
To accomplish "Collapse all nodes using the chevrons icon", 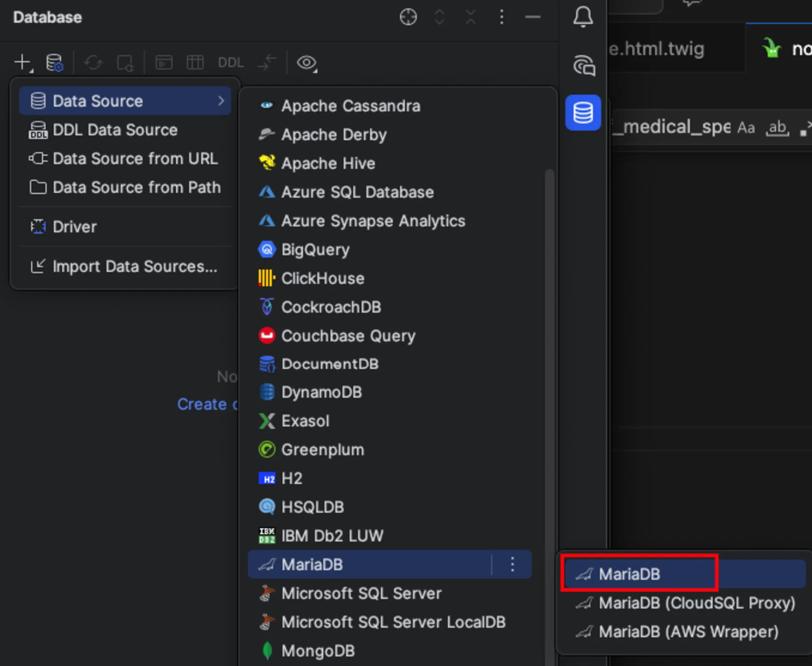I will click(440, 17).
